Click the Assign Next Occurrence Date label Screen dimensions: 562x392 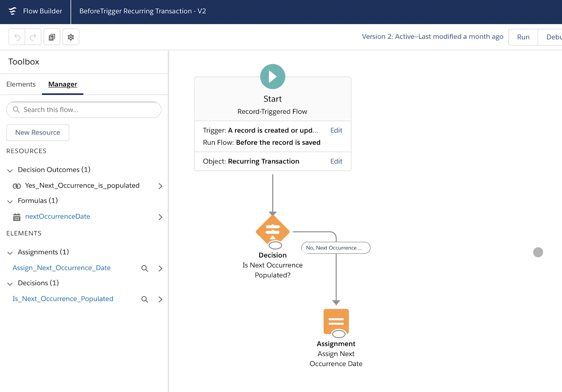(336, 359)
